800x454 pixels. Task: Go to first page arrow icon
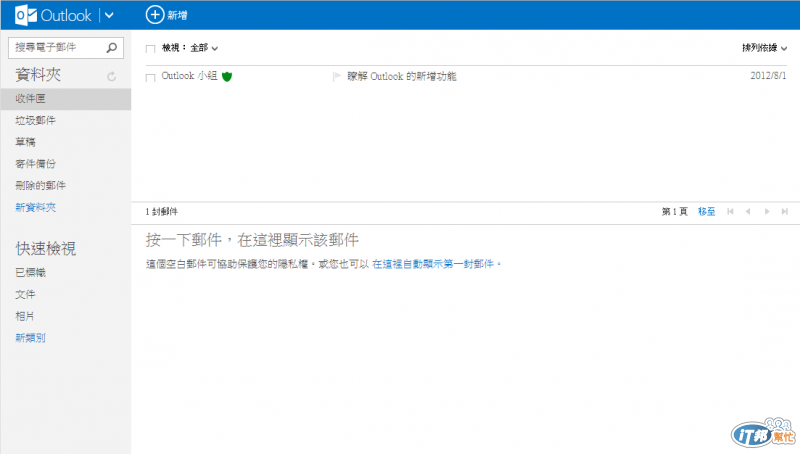point(731,211)
